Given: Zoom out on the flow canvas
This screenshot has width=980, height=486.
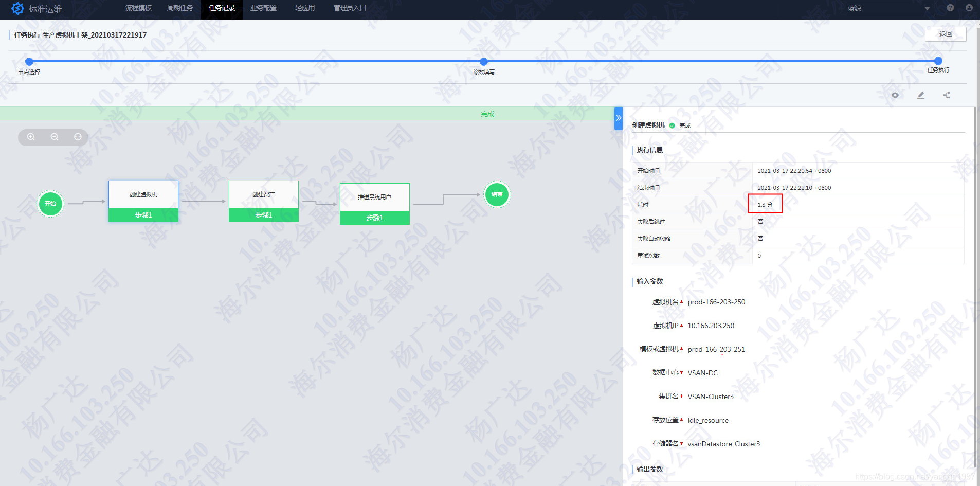Looking at the screenshot, I should coord(55,137).
